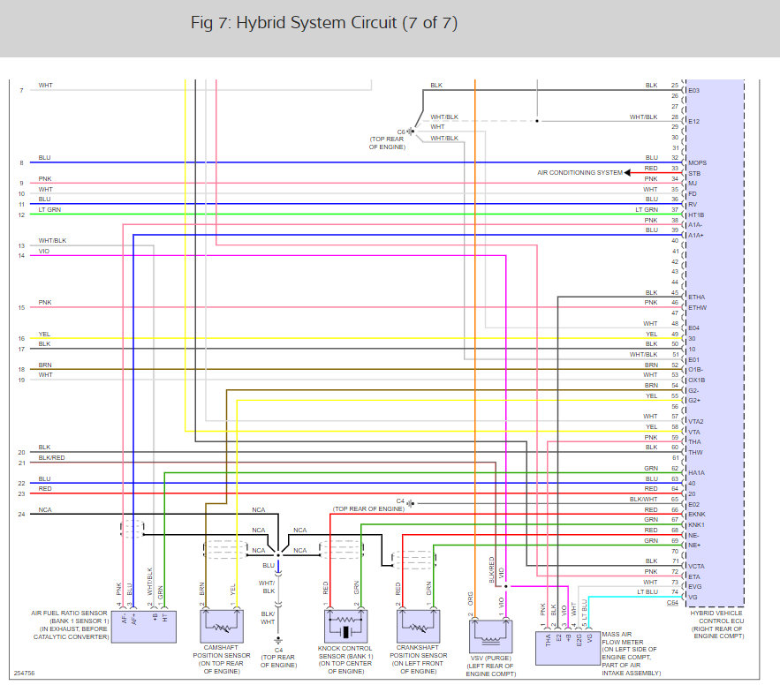
Task: Click the ground symbol above bottom C4 label
Action: pos(278,639)
